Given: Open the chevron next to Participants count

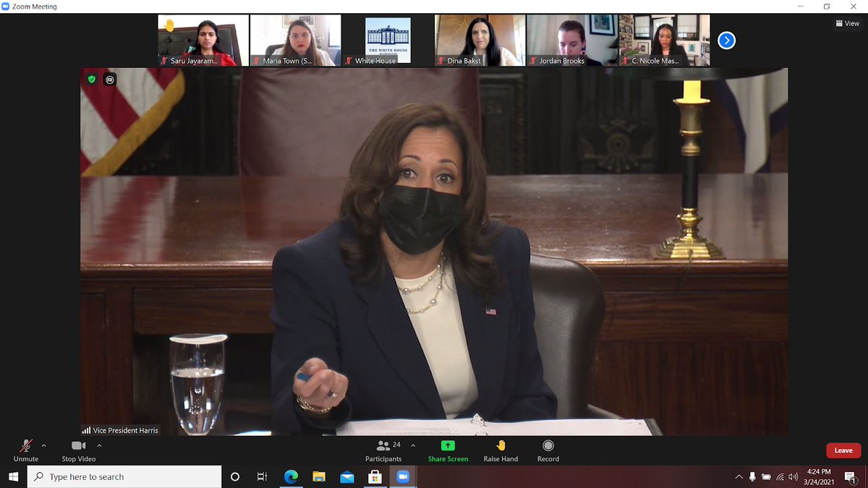Looking at the screenshot, I should pyautogui.click(x=412, y=445).
